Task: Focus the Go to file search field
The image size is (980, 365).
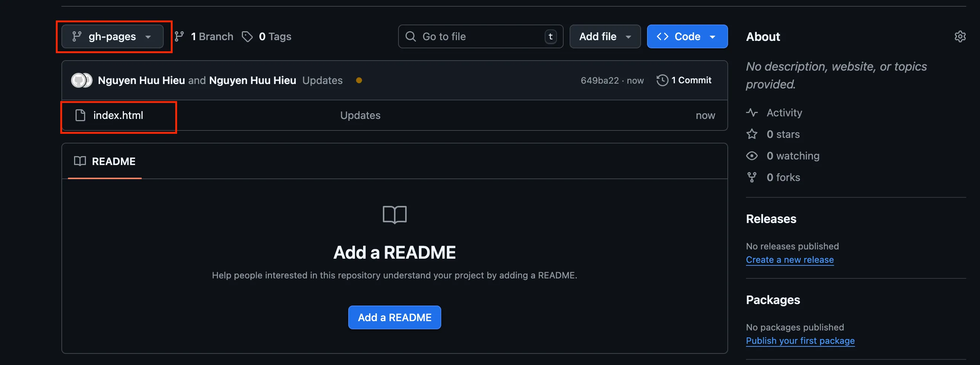Action: tap(480, 36)
